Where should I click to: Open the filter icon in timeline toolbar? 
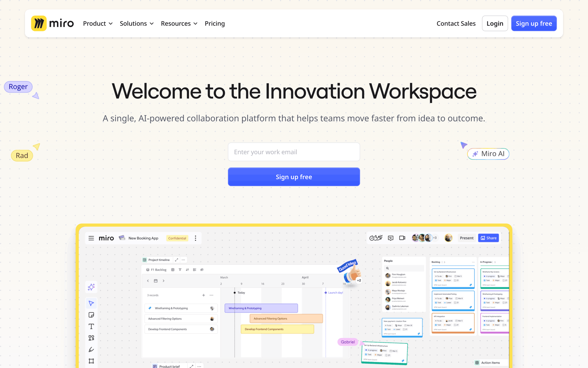click(x=180, y=270)
